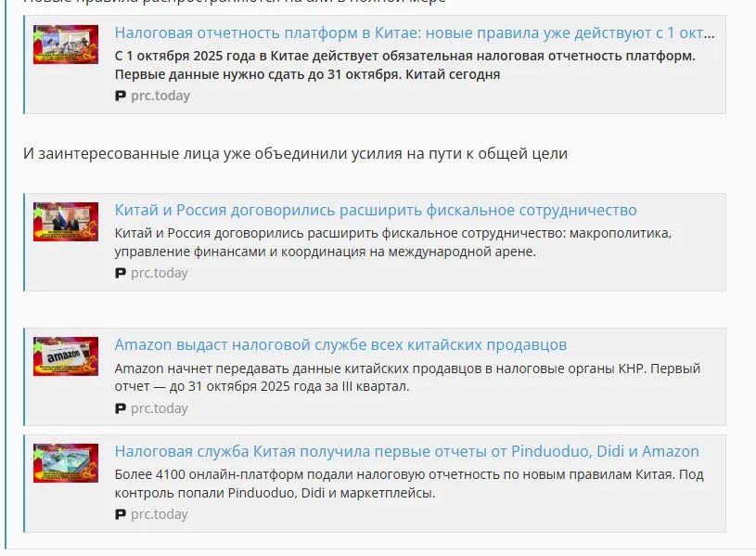The width and height of the screenshot is (756, 556).
Task: Open the China platform tax reporting article title
Action: (415, 32)
